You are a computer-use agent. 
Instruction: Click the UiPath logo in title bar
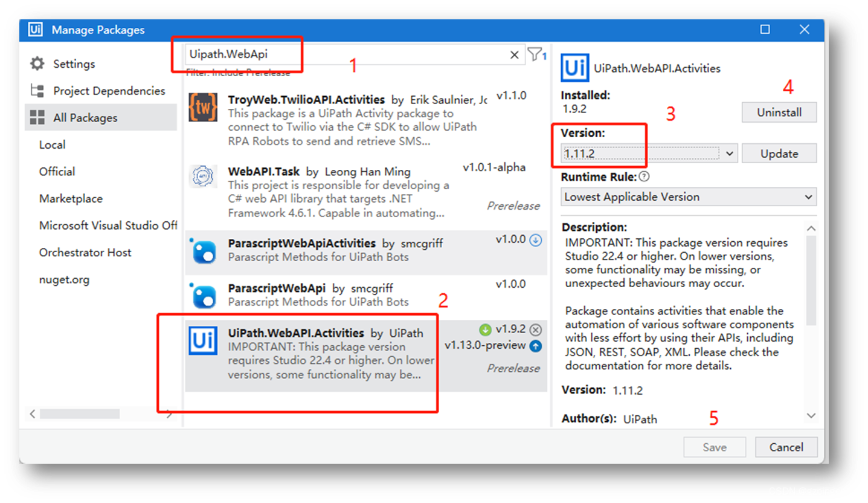35,30
